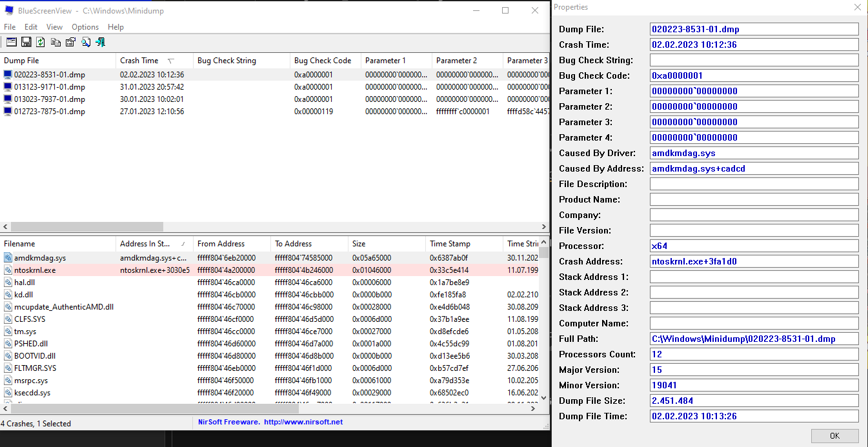Image resolution: width=868 pixels, height=447 pixels.
Task: Click bug check code 0x00000119 cell
Action: coord(314,112)
